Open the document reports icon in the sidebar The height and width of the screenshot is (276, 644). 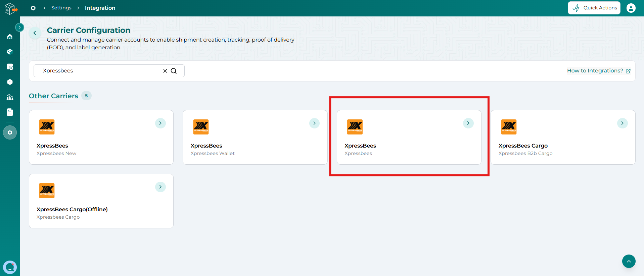click(x=10, y=112)
